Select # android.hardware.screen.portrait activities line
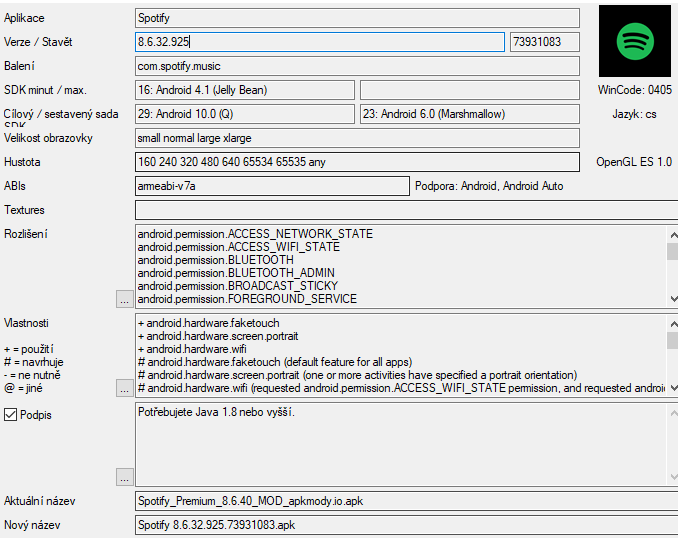Image resolution: width=678 pixels, height=538 pixels. click(x=358, y=375)
